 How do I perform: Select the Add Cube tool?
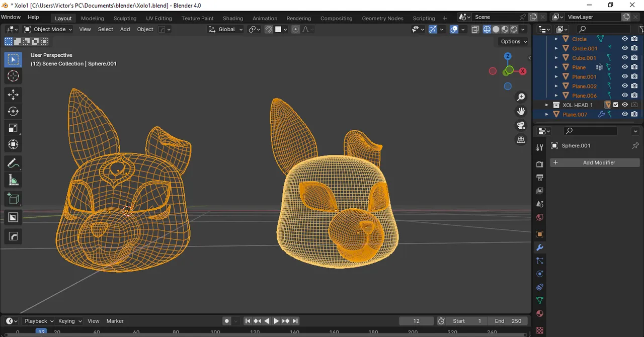[x=13, y=199]
